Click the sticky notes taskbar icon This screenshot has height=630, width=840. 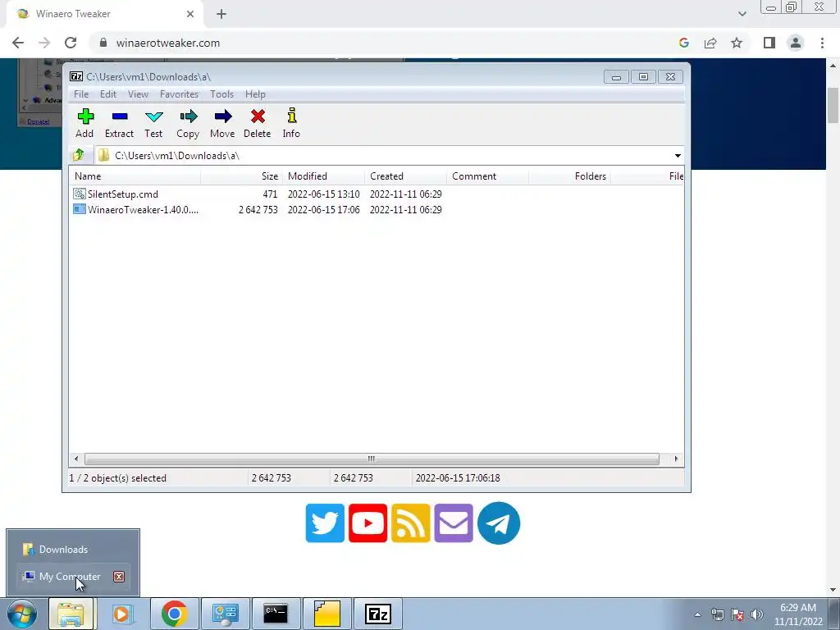click(x=326, y=614)
